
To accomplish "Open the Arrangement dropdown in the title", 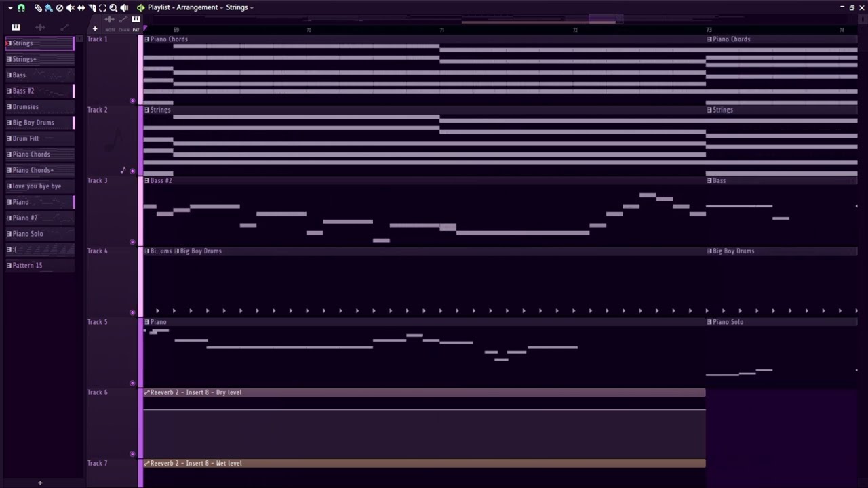I will coord(221,7).
